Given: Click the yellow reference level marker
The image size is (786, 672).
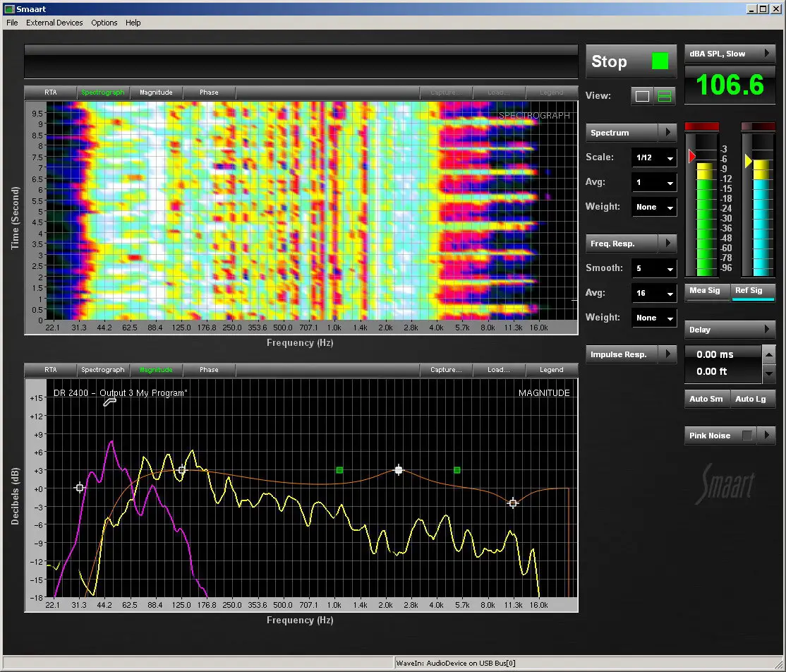Looking at the screenshot, I should [x=749, y=161].
